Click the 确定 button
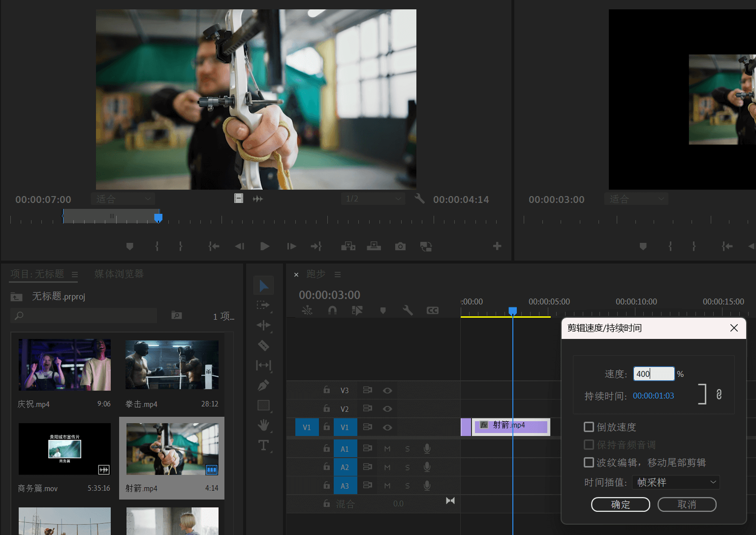The height and width of the screenshot is (535, 756). click(621, 504)
